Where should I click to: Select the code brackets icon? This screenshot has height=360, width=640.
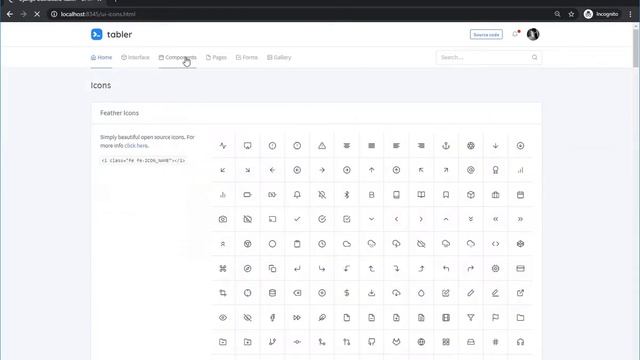496,244
